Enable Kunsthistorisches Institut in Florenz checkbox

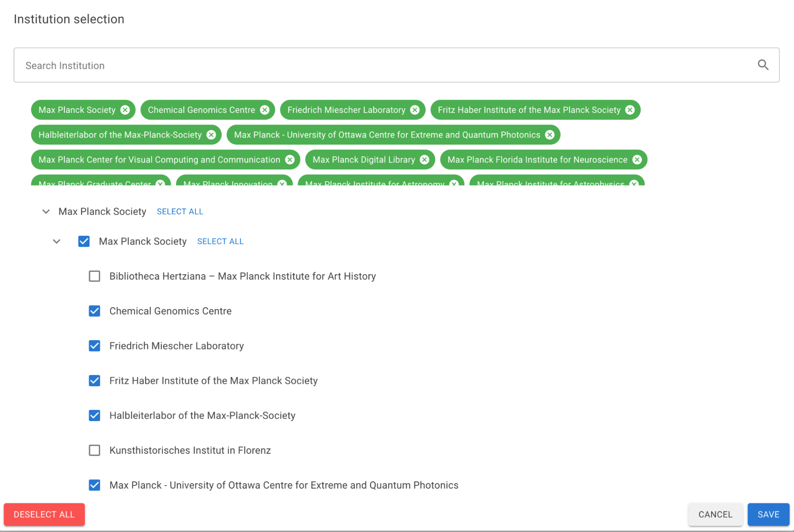point(95,450)
